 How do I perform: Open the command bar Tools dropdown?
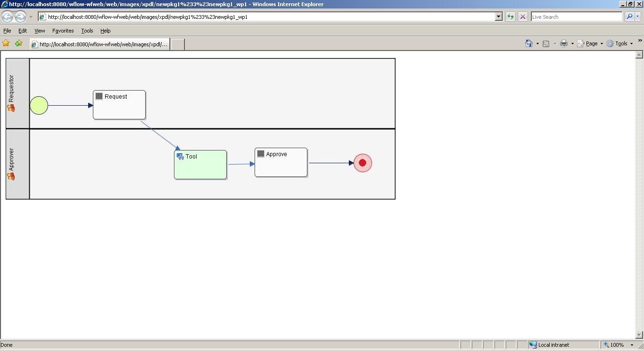point(619,43)
